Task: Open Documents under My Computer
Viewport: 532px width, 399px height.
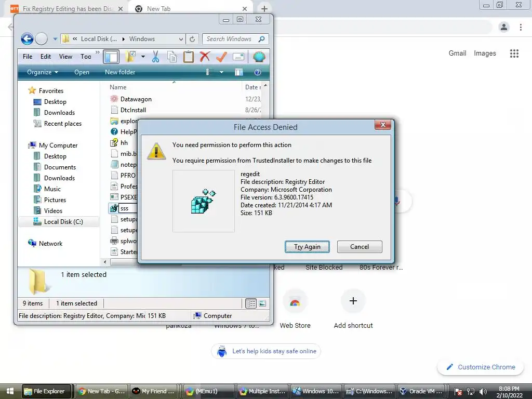Action: coord(60,167)
